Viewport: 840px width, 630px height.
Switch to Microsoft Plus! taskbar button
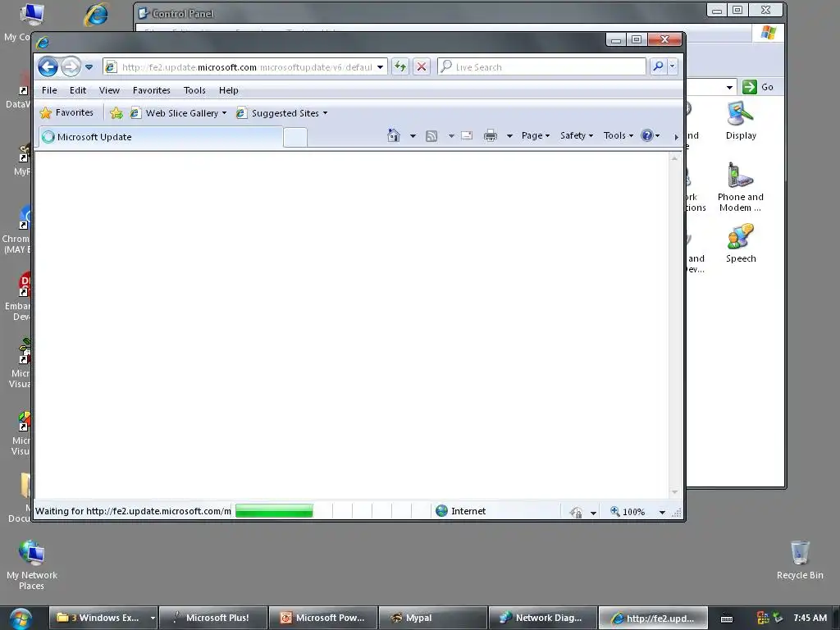[x=213, y=618]
